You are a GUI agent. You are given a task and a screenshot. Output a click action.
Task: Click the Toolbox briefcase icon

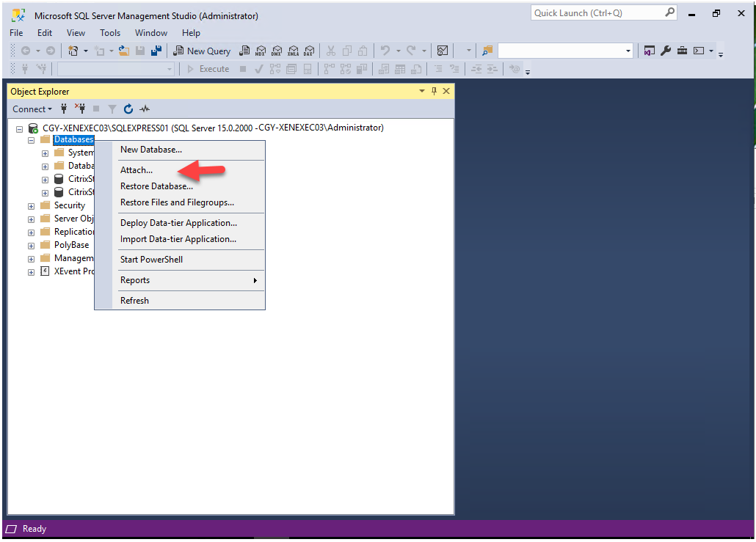click(x=682, y=51)
